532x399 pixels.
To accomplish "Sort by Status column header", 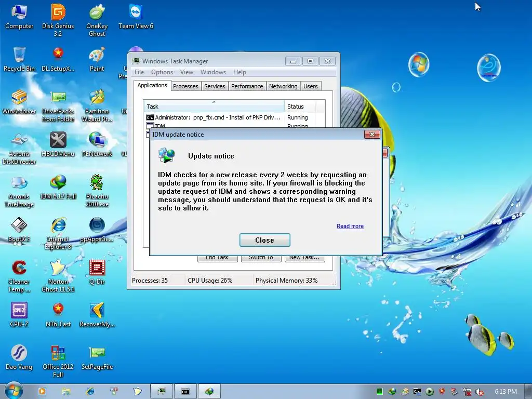I will pos(300,106).
